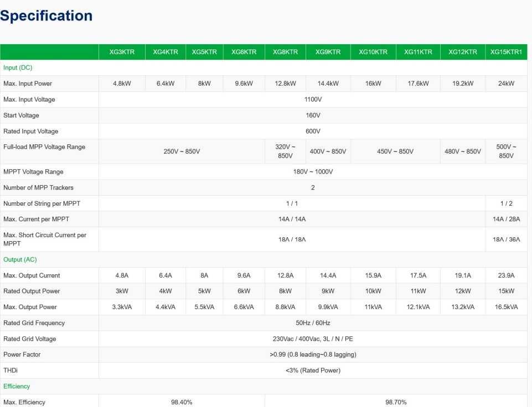Viewport: 532px width, 407px height.
Task: Click the Start Voltage row label
Action: (21, 115)
